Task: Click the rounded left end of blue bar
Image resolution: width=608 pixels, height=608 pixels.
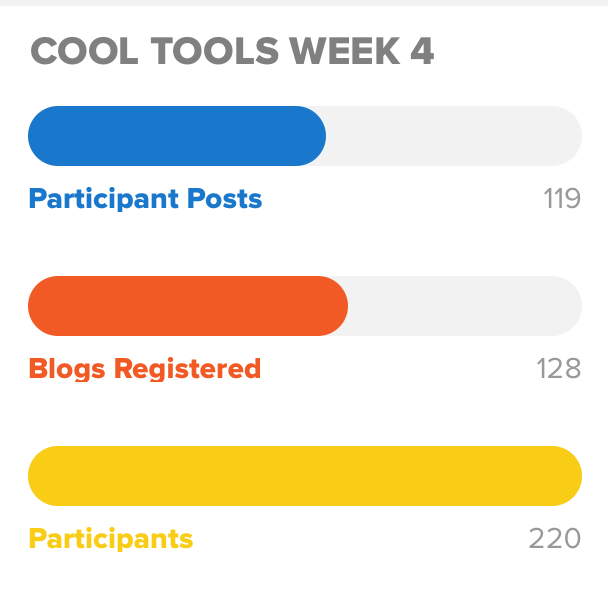Action: pyautogui.click(x=43, y=136)
